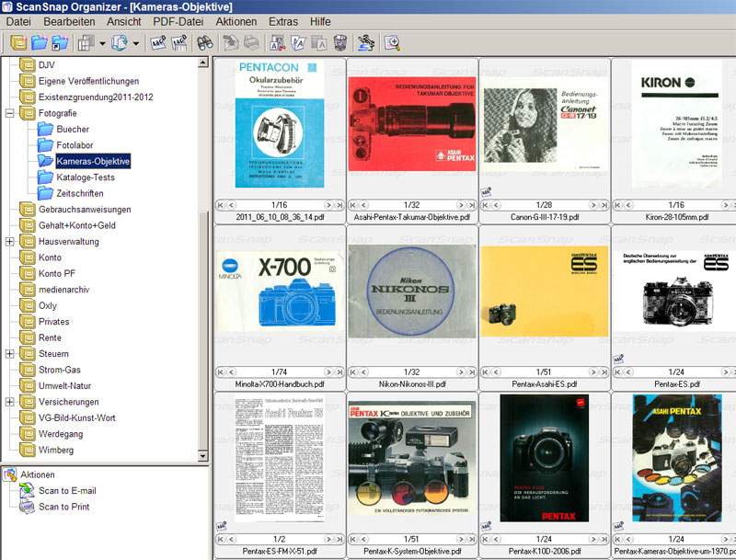Create a new blue folder from toolbar
736x560 pixels.
click(x=40, y=42)
